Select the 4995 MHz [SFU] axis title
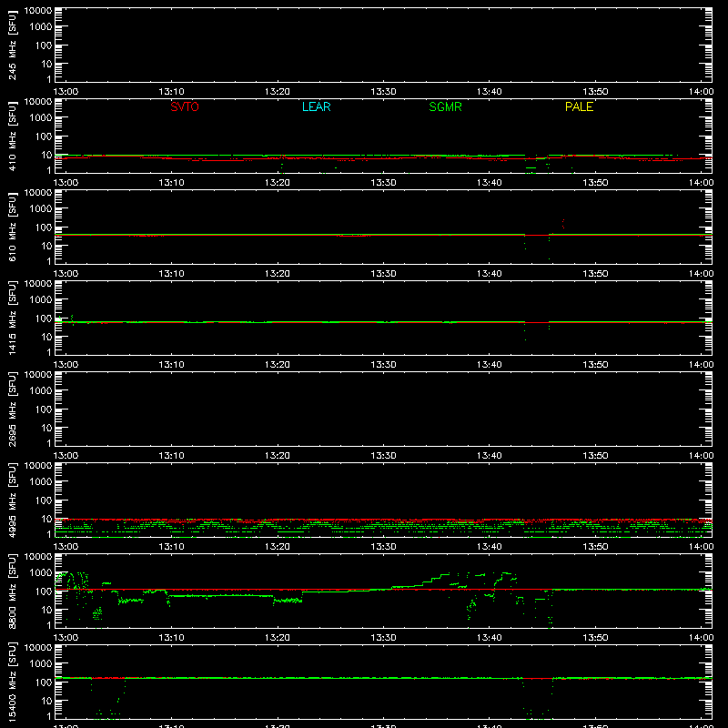728x728 pixels. coord(12,500)
